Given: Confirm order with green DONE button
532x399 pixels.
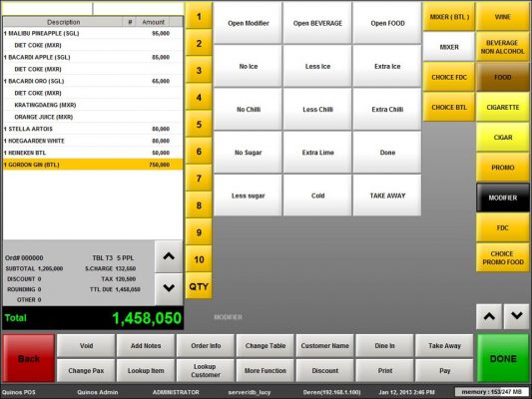Looking at the screenshot, I should pos(503,358).
